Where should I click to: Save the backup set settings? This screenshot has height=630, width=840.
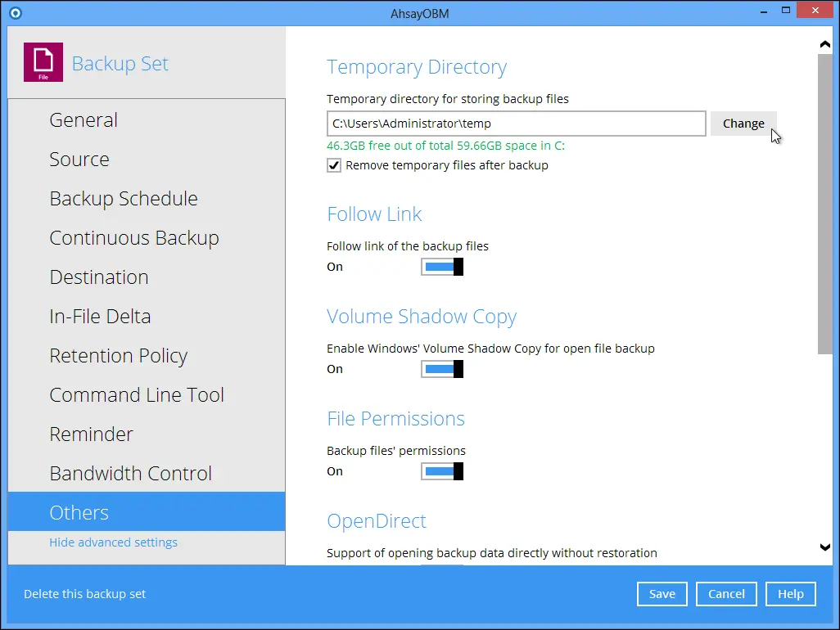click(662, 593)
